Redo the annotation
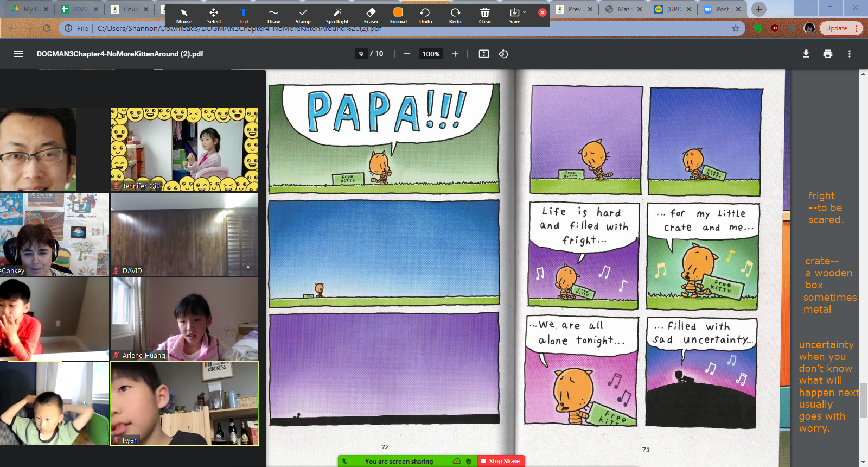This screenshot has width=868, height=467. [x=455, y=16]
